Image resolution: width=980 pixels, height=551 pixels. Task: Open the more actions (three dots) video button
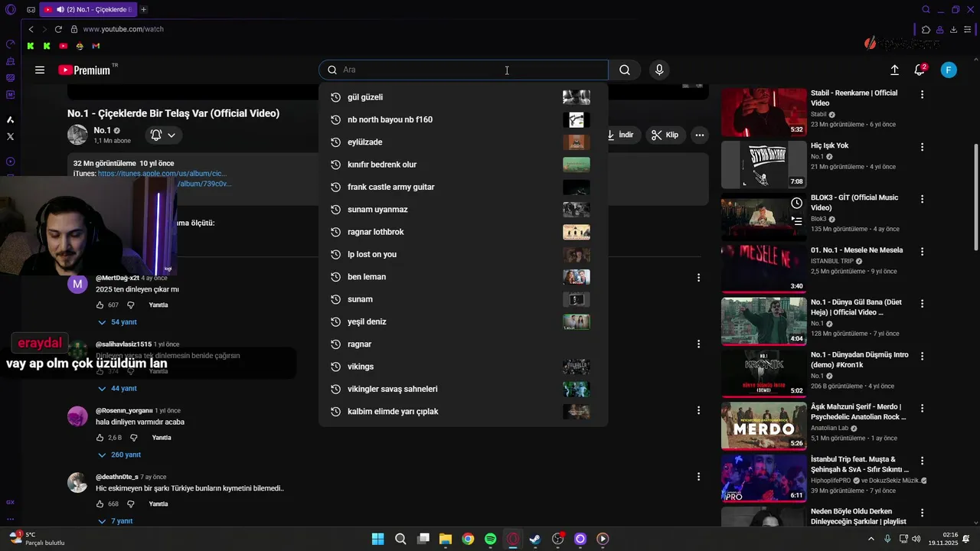click(x=699, y=135)
